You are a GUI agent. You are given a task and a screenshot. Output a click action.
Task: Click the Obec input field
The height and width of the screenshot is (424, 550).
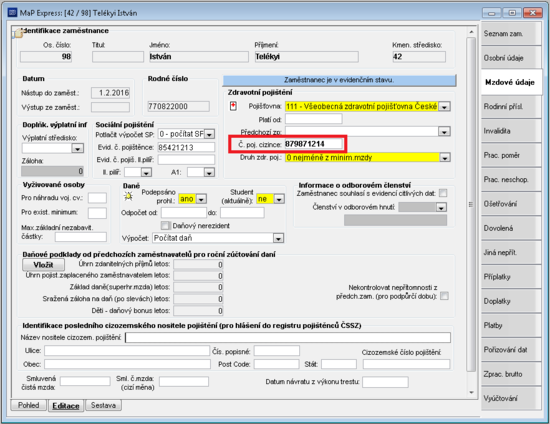tap(127, 364)
